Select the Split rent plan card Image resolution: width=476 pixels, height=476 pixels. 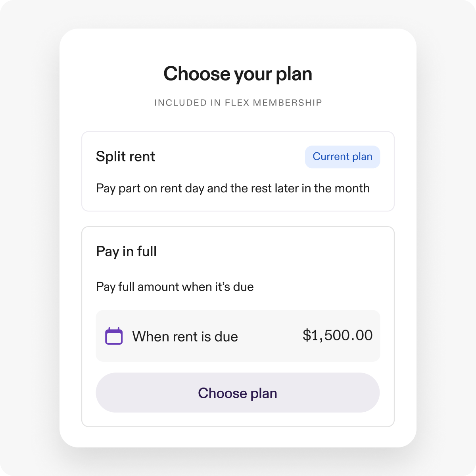238,171
